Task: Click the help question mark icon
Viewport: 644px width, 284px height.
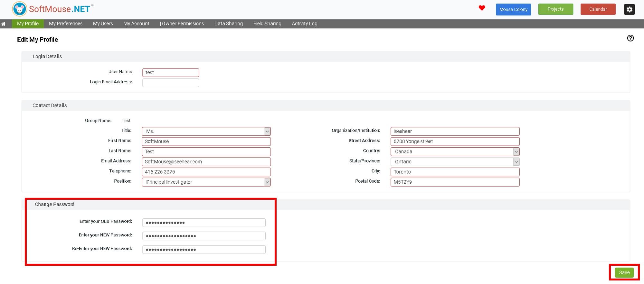Action: coord(630,38)
